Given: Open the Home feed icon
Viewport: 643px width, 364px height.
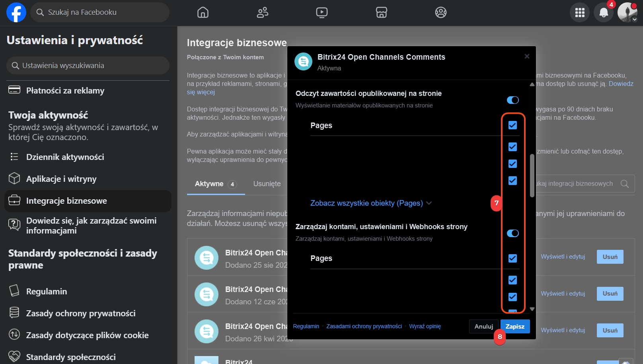Looking at the screenshot, I should coord(203,12).
